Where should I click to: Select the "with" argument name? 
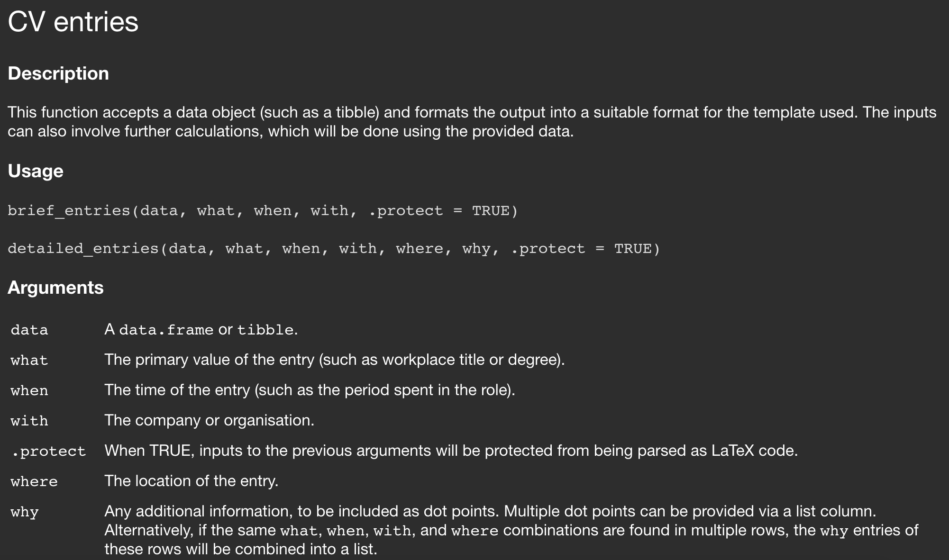29,421
